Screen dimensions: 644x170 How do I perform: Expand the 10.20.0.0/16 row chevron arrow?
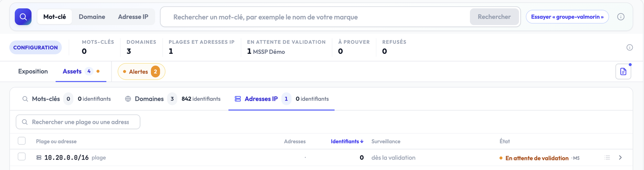620,158
